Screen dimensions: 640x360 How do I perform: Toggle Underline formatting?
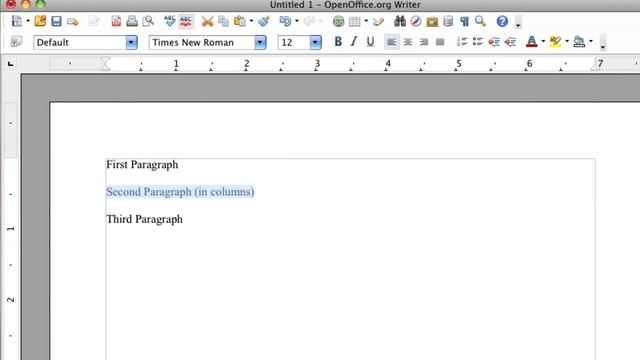click(x=370, y=42)
